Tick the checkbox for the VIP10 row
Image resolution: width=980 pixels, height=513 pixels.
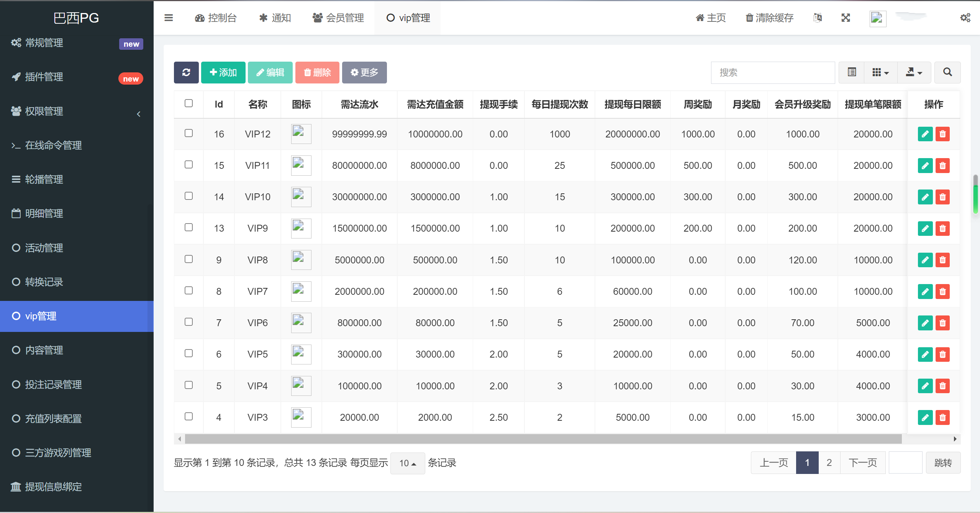pos(188,196)
